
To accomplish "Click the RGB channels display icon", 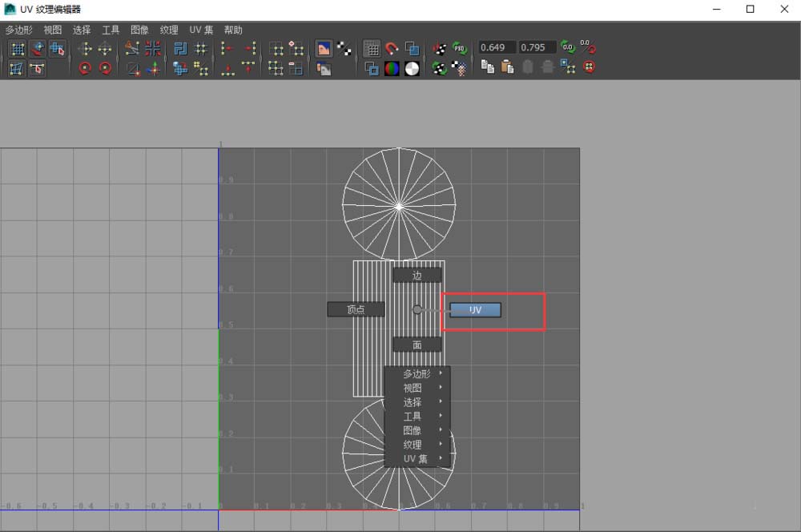I will (x=392, y=68).
